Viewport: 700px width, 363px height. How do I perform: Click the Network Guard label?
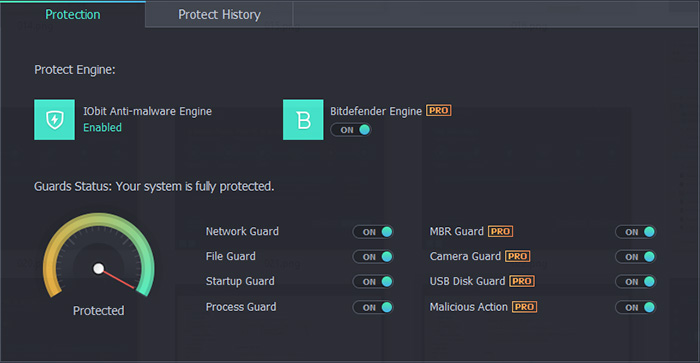pyautogui.click(x=242, y=231)
